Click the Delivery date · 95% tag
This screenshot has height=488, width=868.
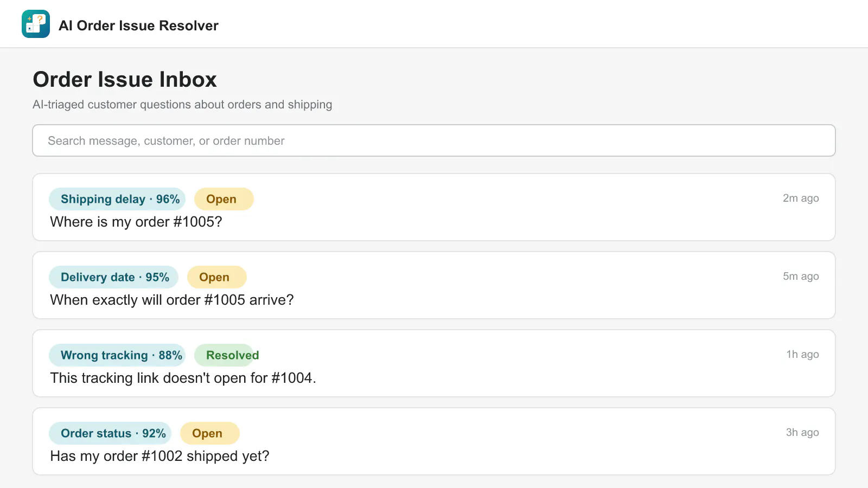[x=113, y=277]
